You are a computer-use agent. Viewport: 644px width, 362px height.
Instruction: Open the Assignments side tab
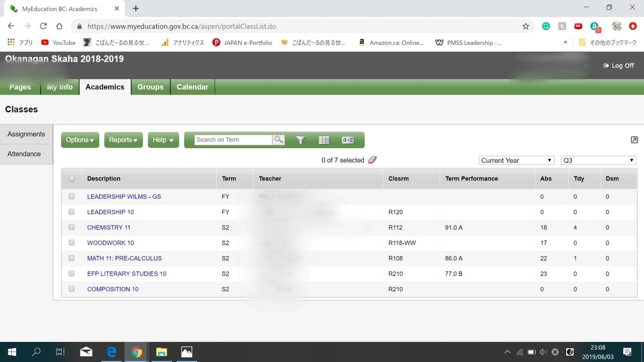(26, 134)
